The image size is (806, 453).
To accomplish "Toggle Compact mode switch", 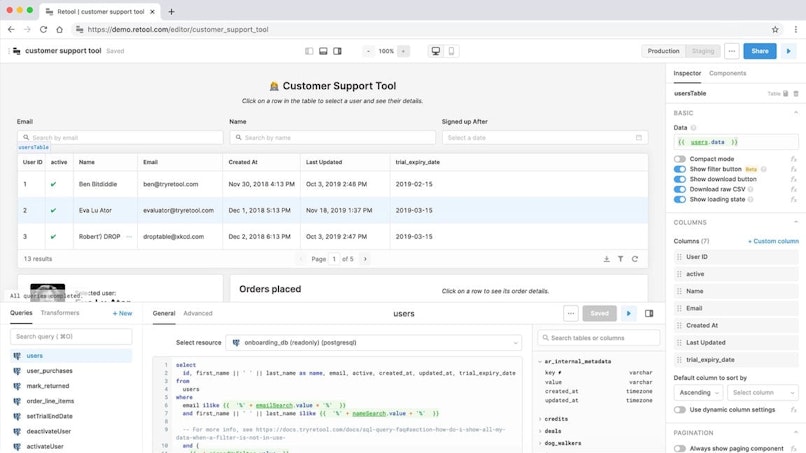I will pos(680,159).
